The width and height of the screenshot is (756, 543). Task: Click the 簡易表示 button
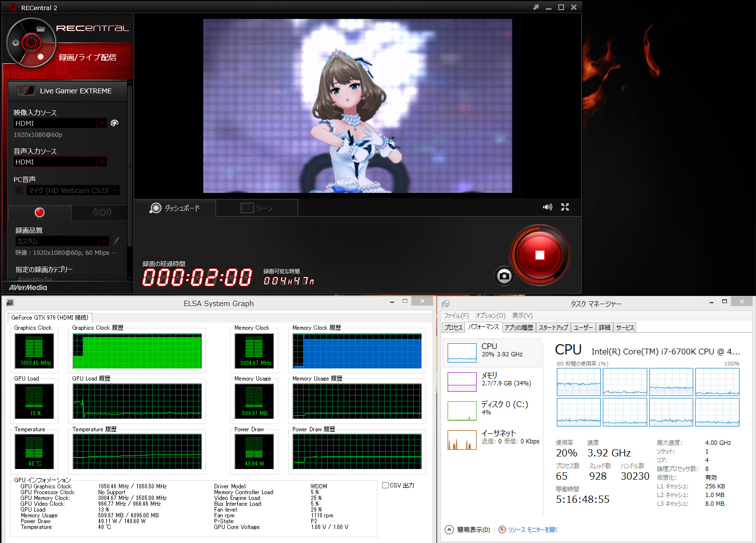coord(467,529)
